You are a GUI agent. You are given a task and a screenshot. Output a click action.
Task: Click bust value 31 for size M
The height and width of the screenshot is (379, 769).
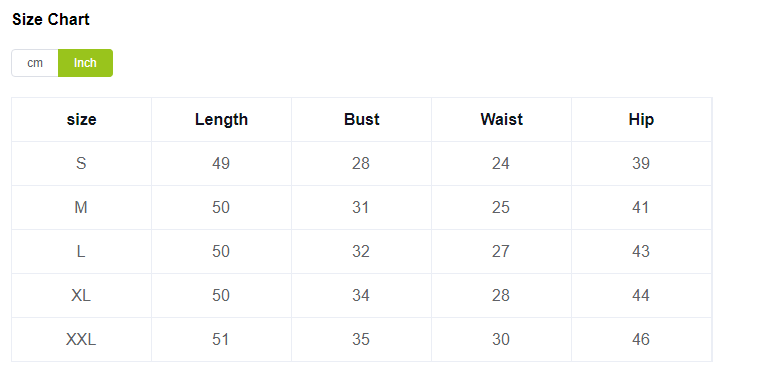[x=361, y=207]
